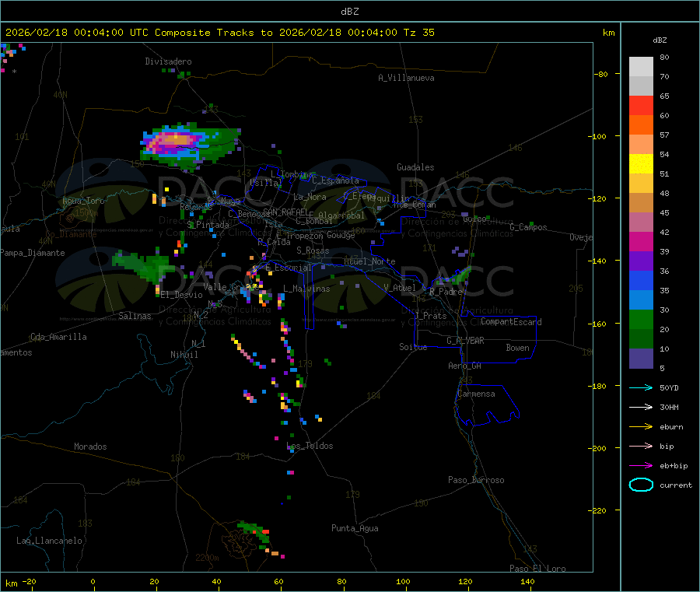The image size is (700, 592).
Task: Click the dBZ title at top
Action: point(349,12)
